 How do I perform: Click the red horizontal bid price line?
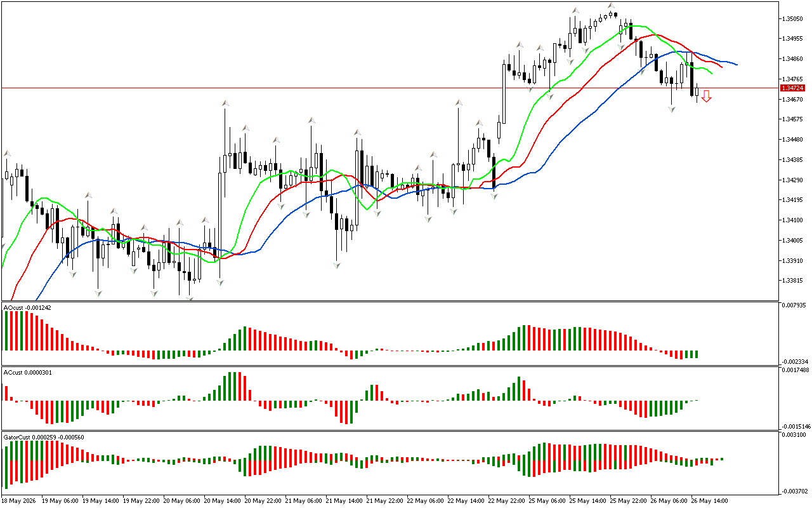(x=390, y=88)
